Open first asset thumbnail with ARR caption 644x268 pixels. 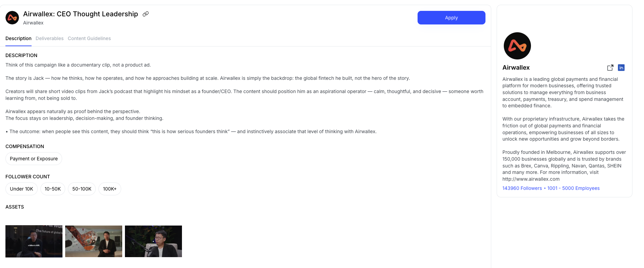click(34, 241)
